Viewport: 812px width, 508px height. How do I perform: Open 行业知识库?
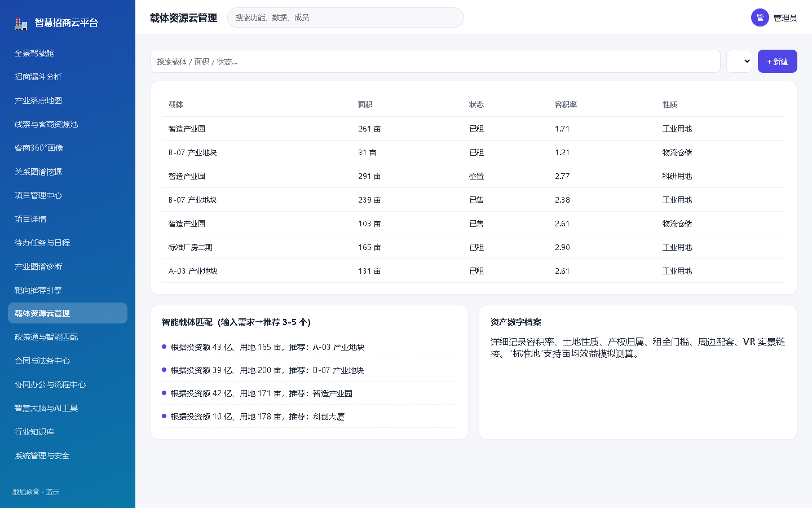pos(68,432)
